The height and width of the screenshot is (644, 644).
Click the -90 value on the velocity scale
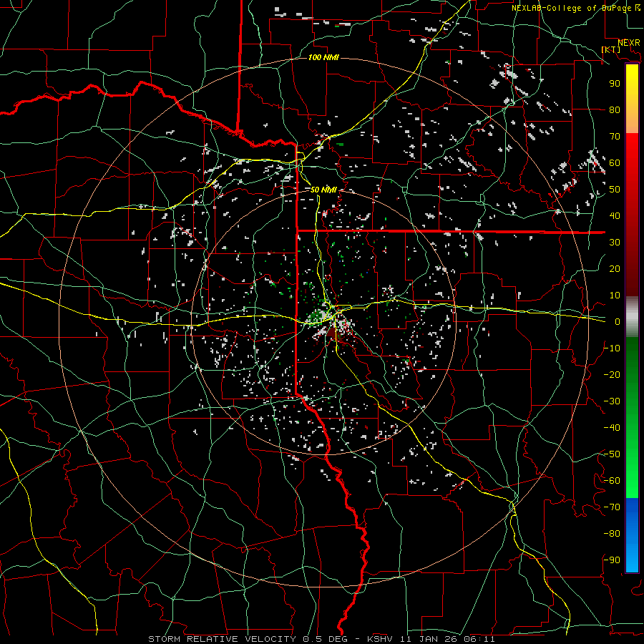coord(612,560)
